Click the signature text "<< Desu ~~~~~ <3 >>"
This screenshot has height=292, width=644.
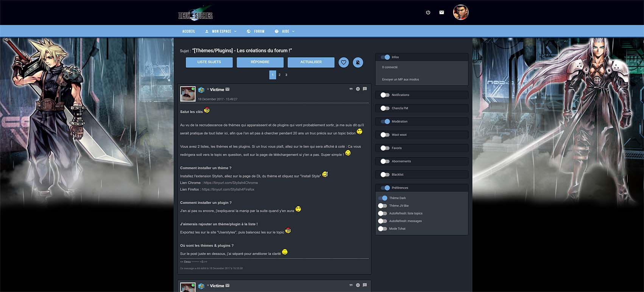pos(194,262)
